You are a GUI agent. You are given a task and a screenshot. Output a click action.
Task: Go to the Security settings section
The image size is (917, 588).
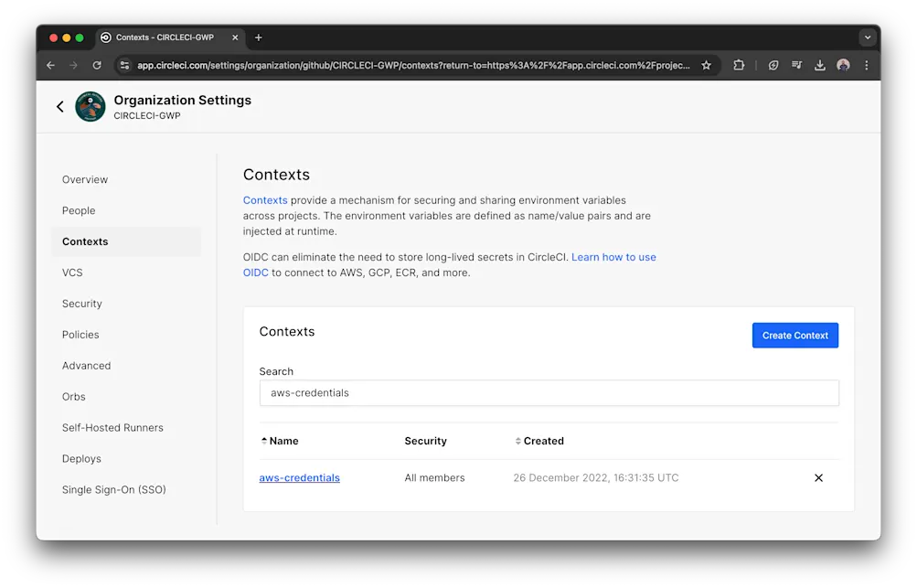(82, 304)
